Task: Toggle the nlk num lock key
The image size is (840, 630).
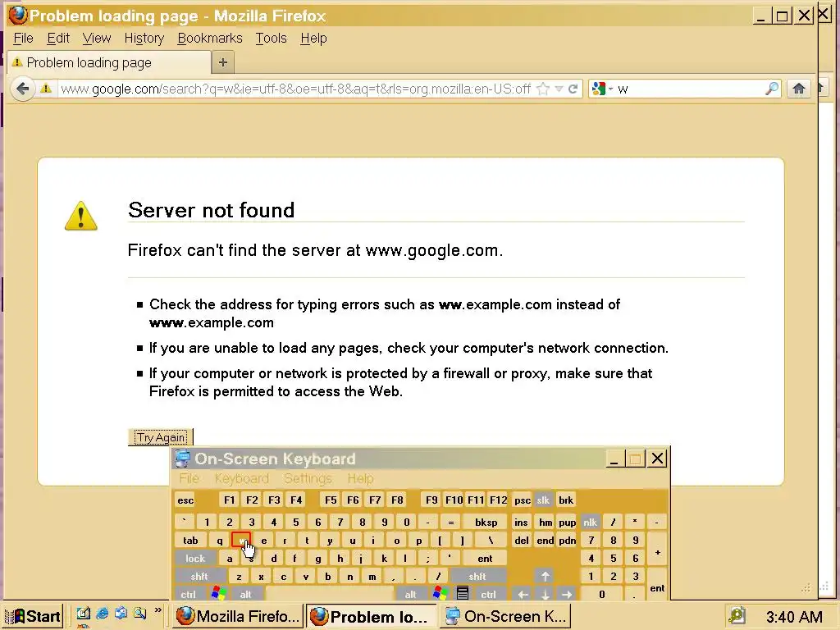Action: (x=591, y=523)
